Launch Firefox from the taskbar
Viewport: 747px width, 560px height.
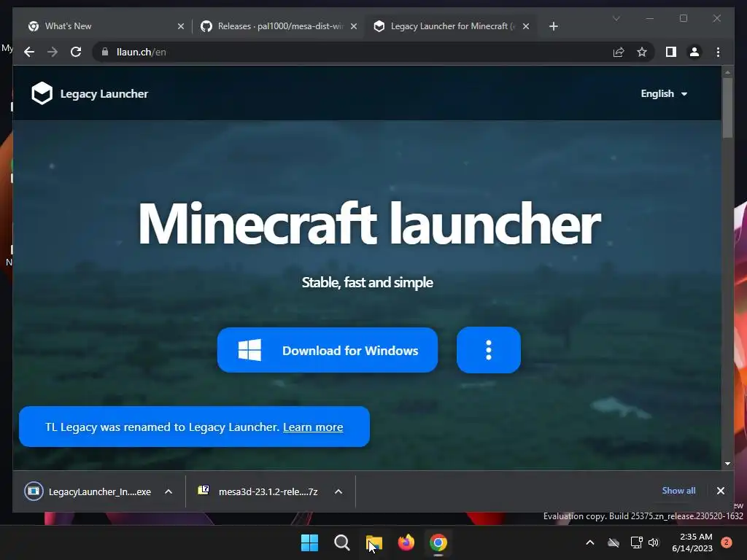click(406, 542)
